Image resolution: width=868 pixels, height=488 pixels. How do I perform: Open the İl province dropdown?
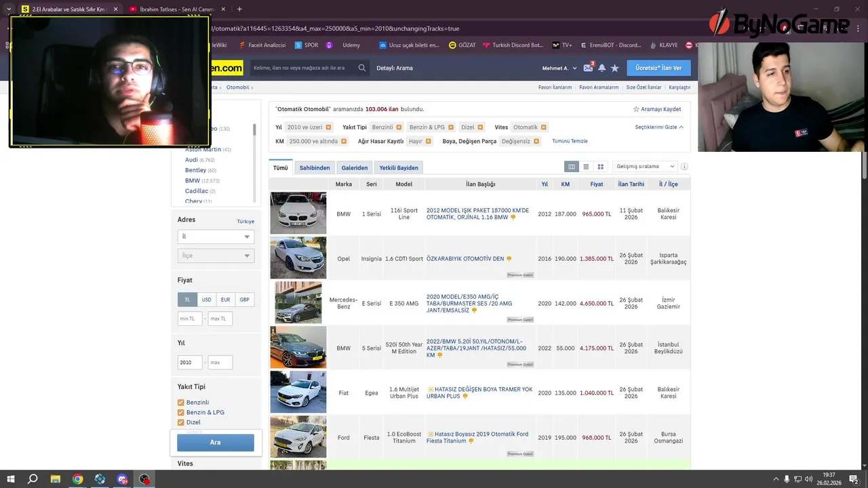tap(216, 237)
